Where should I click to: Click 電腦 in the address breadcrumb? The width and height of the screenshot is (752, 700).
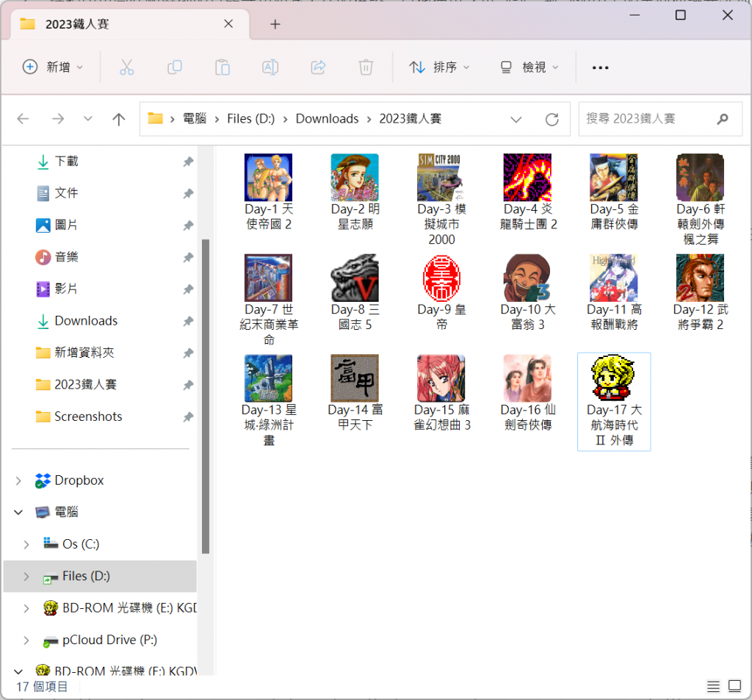[x=195, y=118]
